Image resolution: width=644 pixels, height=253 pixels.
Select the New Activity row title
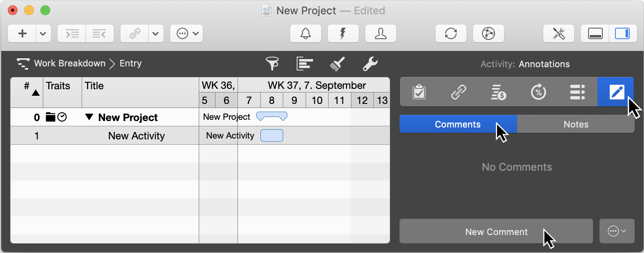(136, 136)
